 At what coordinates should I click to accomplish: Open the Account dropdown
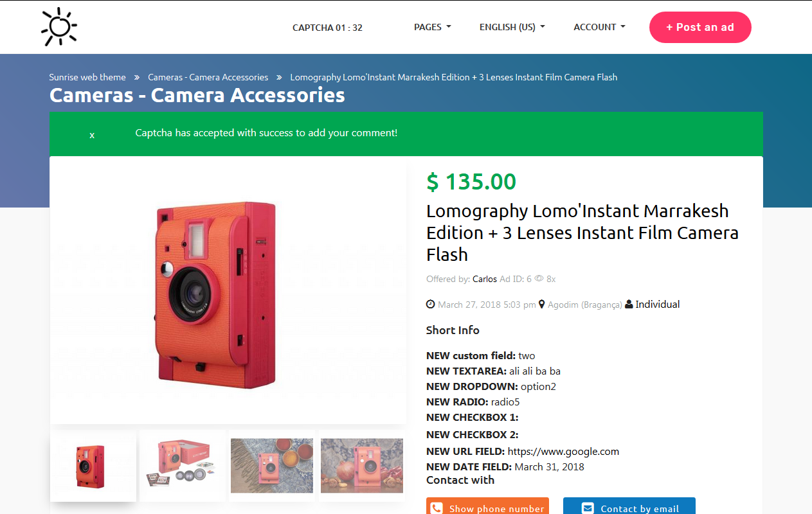pyautogui.click(x=599, y=27)
